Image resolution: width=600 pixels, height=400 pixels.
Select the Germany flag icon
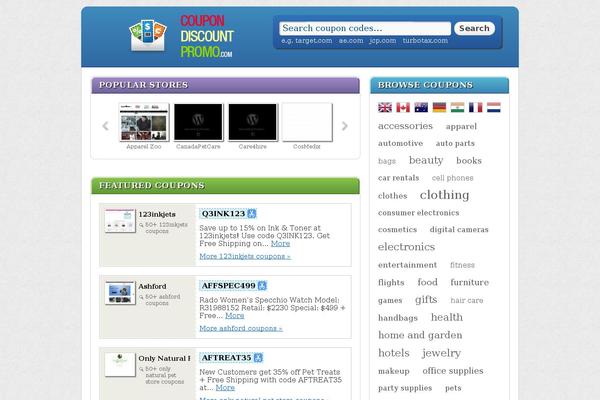[439, 108]
